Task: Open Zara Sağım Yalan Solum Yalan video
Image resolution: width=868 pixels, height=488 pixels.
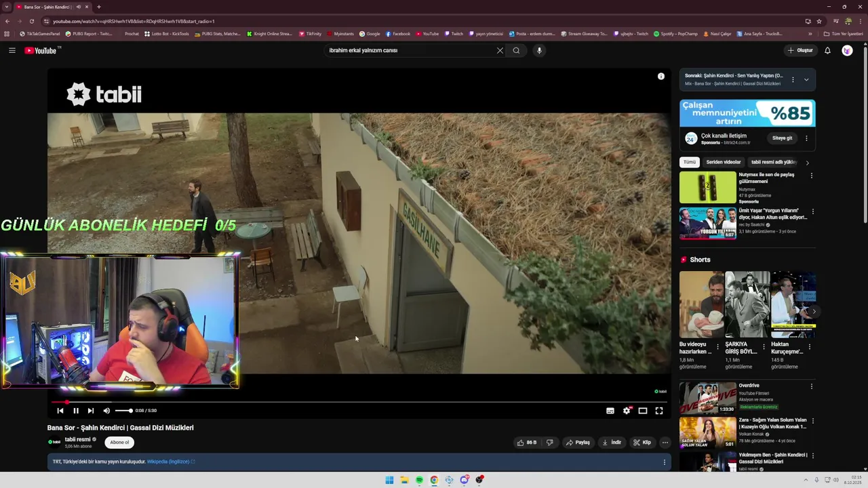Action: (x=708, y=432)
